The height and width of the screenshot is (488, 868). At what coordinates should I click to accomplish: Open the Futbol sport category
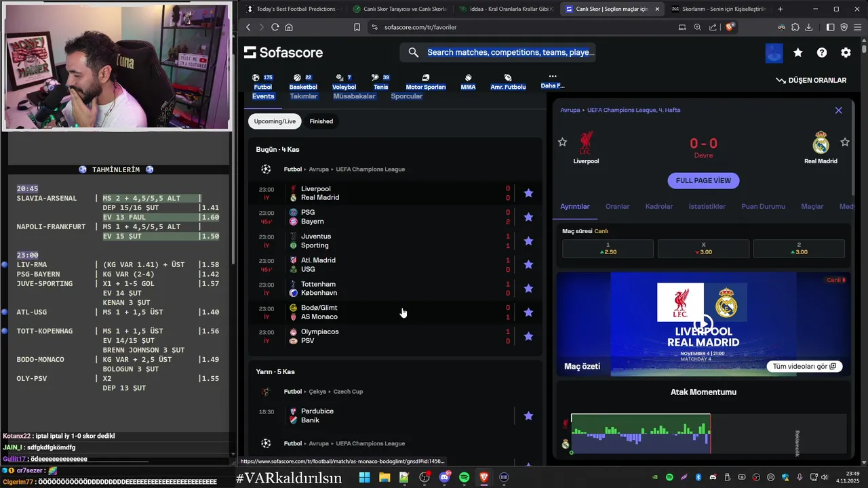click(262, 82)
